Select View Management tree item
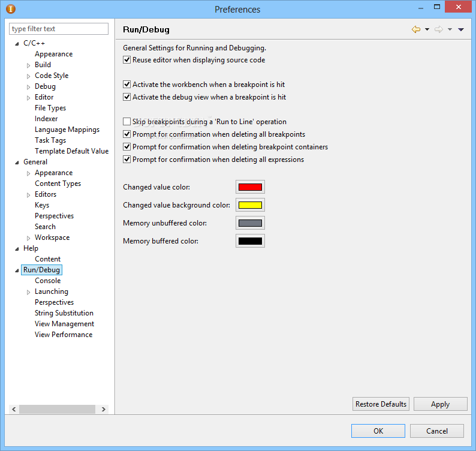Image resolution: width=476 pixels, height=451 pixels. click(64, 324)
